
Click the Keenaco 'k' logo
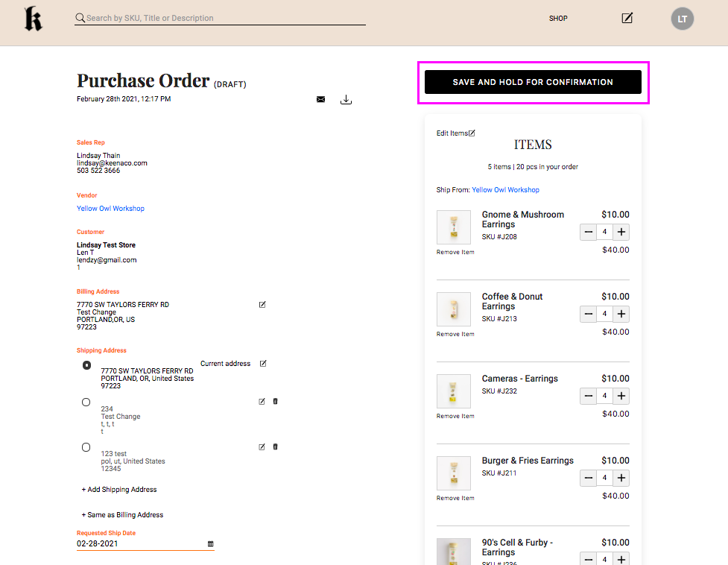click(x=33, y=19)
